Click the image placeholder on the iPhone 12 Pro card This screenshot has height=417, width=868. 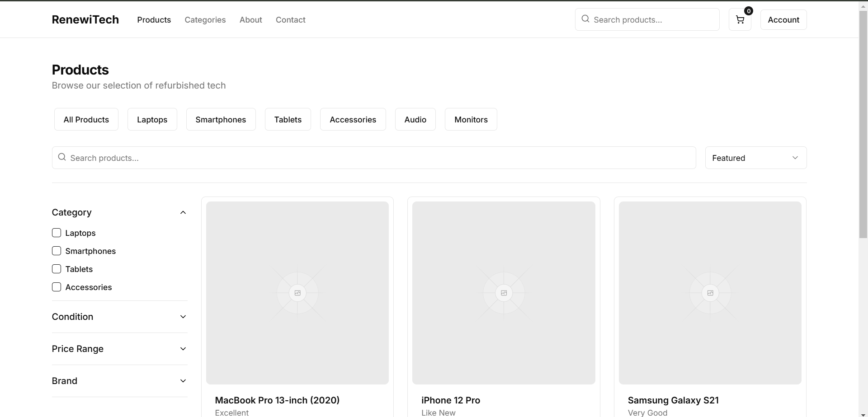tap(504, 292)
